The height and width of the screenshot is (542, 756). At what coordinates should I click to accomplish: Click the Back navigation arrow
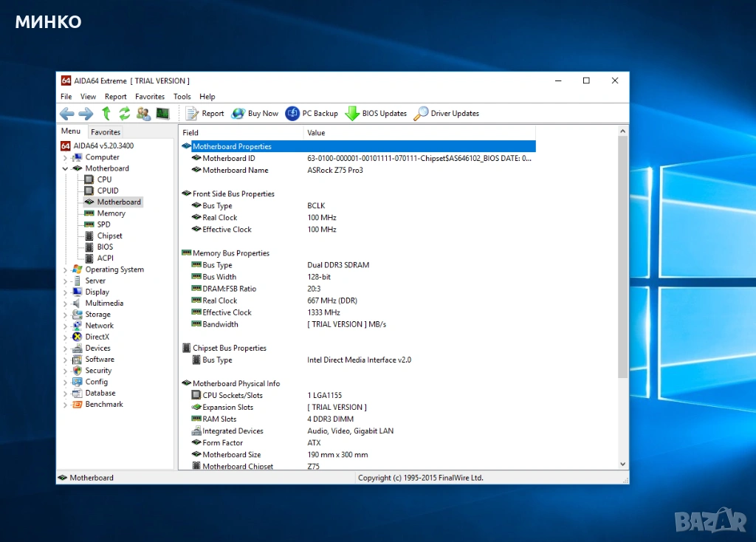click(x=67, y=114)
